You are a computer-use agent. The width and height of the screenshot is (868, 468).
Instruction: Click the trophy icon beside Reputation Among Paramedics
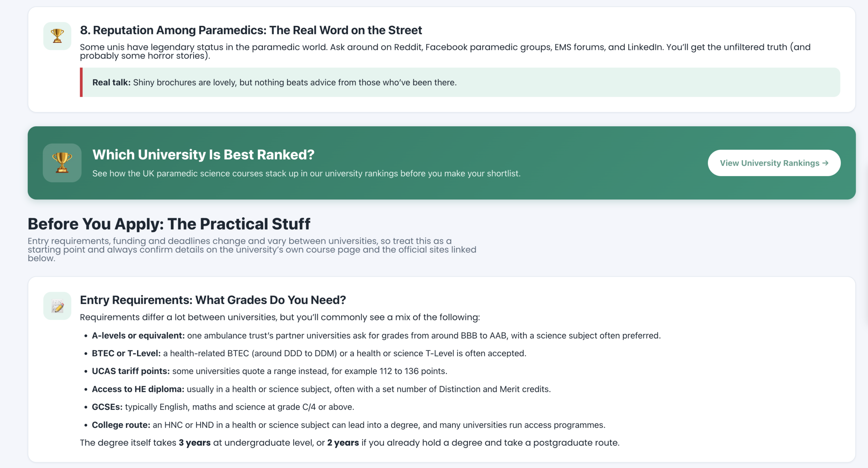pos(57,36)
